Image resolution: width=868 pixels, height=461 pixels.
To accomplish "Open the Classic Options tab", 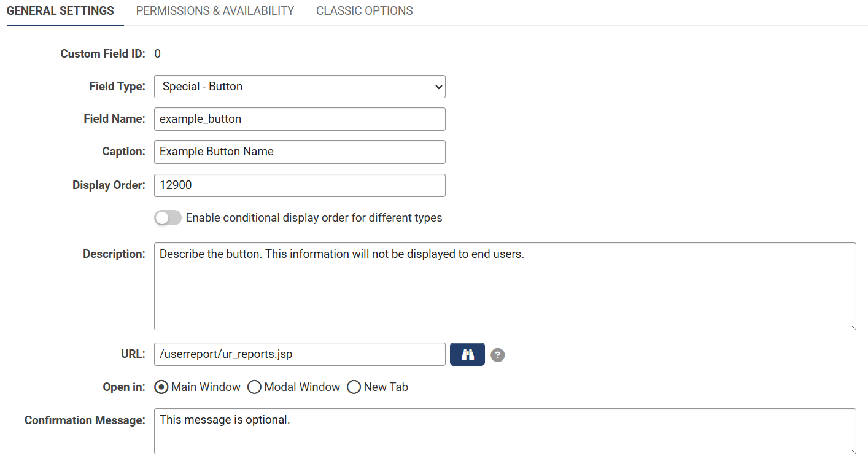I will click(365, 11).
